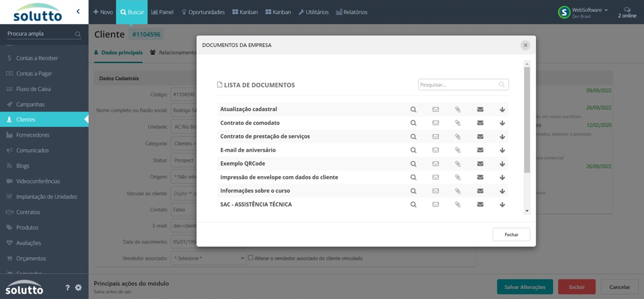Download the Exemplo QRCode document
This screenshot has width=644, height=299.
tap(502, 164)
